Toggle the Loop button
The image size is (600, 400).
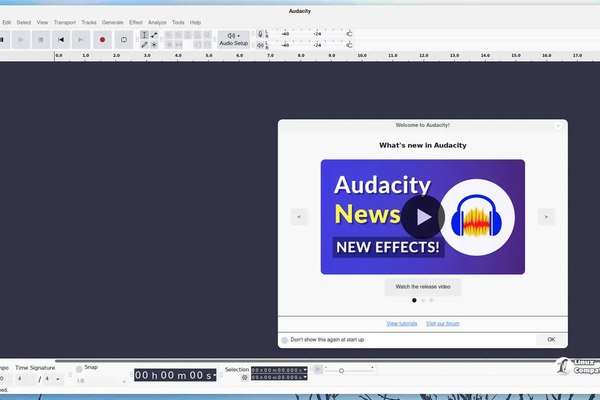pos(124,39)
